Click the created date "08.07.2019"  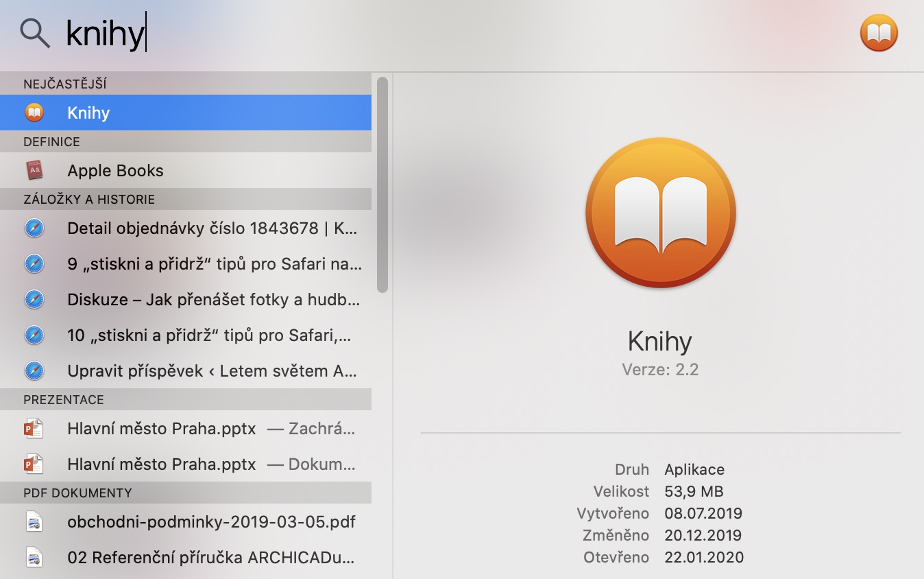[703, 513]
